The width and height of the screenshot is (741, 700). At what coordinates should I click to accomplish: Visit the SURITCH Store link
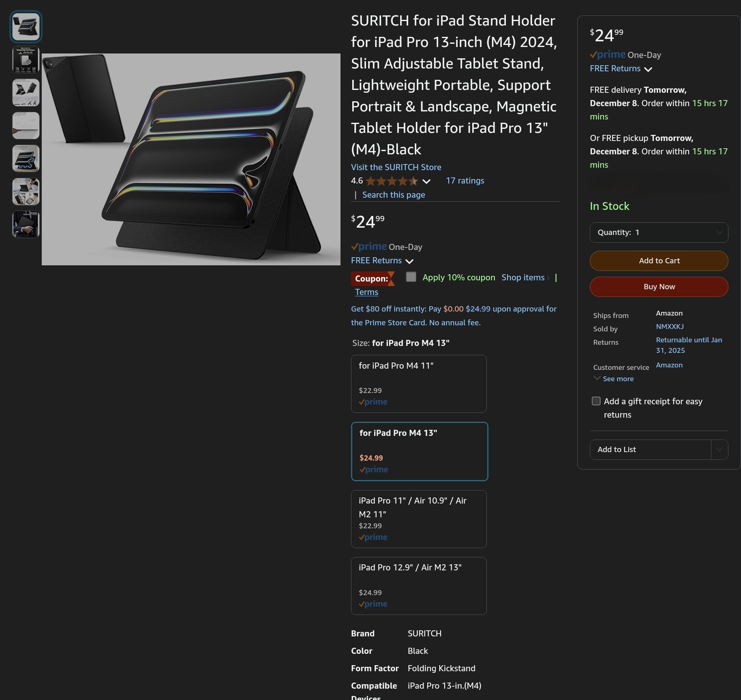click(x=396, y=167)
